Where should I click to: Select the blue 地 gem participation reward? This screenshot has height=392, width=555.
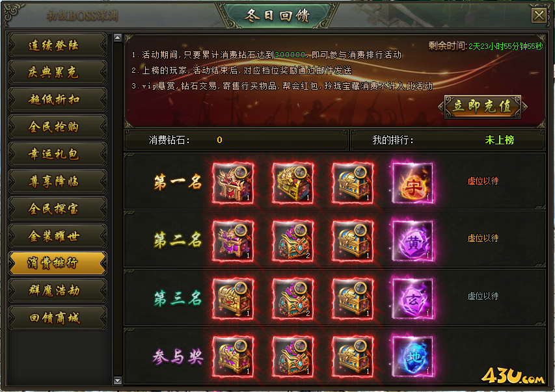(413, 357)
